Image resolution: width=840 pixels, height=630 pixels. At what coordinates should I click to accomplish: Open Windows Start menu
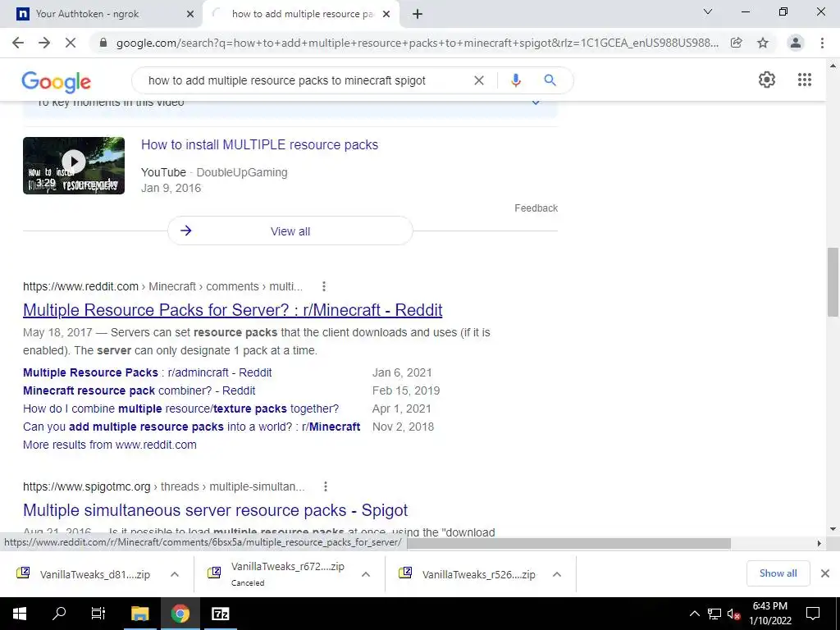[x=20, y=614]
